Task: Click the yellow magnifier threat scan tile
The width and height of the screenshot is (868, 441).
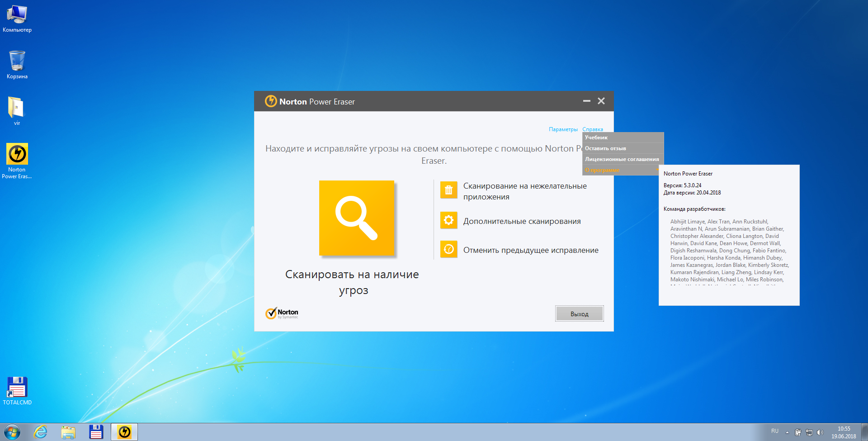Action: point(357,218)
